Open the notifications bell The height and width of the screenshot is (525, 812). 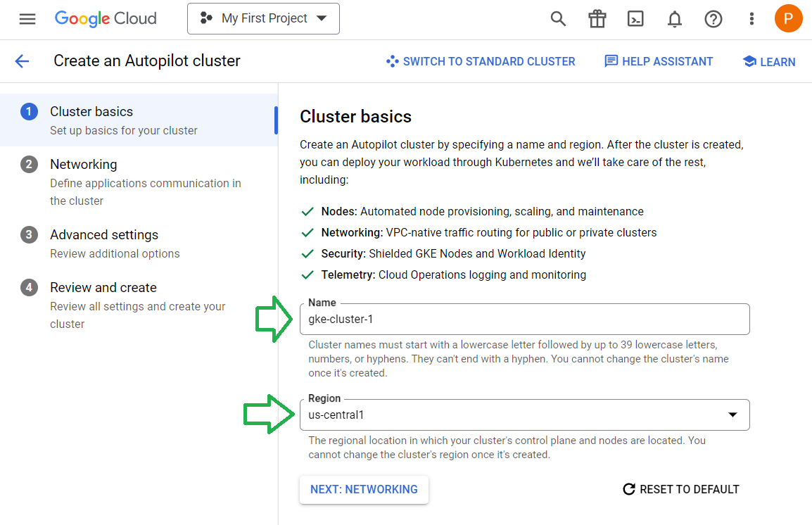(674, 19)
